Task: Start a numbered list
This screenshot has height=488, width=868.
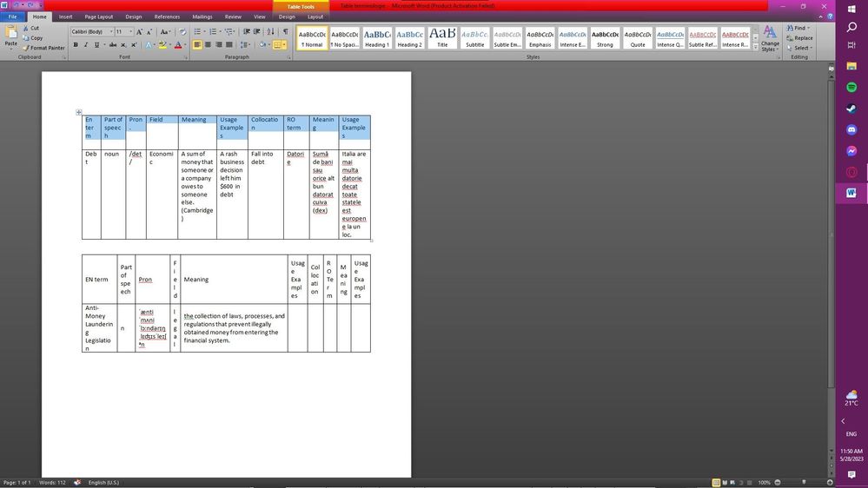Action: click(x=215, y=31)
